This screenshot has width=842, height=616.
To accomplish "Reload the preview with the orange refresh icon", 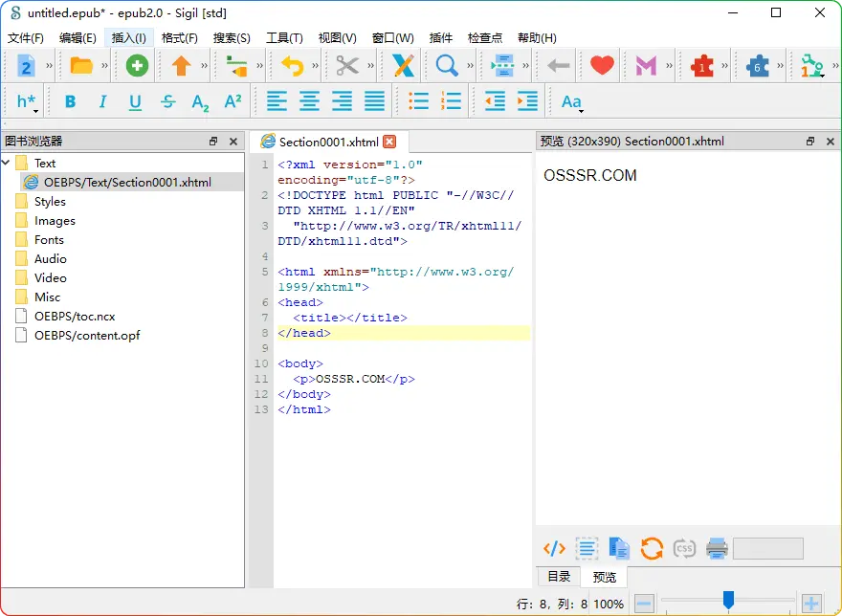I will coord(652,548).
